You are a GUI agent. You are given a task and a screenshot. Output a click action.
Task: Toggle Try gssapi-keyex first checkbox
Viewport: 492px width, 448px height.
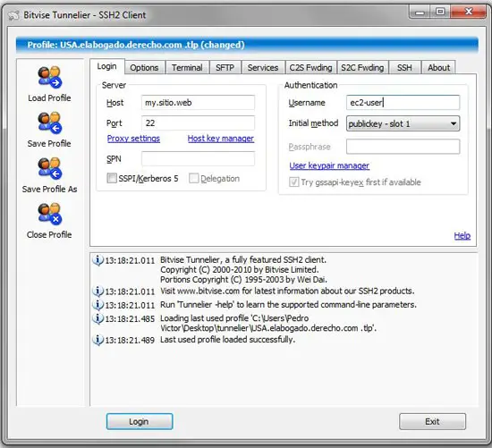[293, 182]
